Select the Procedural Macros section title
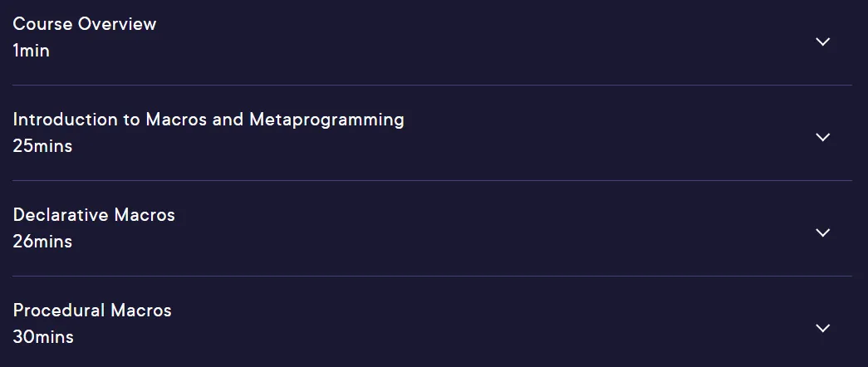This screenshot has height=367, width=868. coord(92,310)
